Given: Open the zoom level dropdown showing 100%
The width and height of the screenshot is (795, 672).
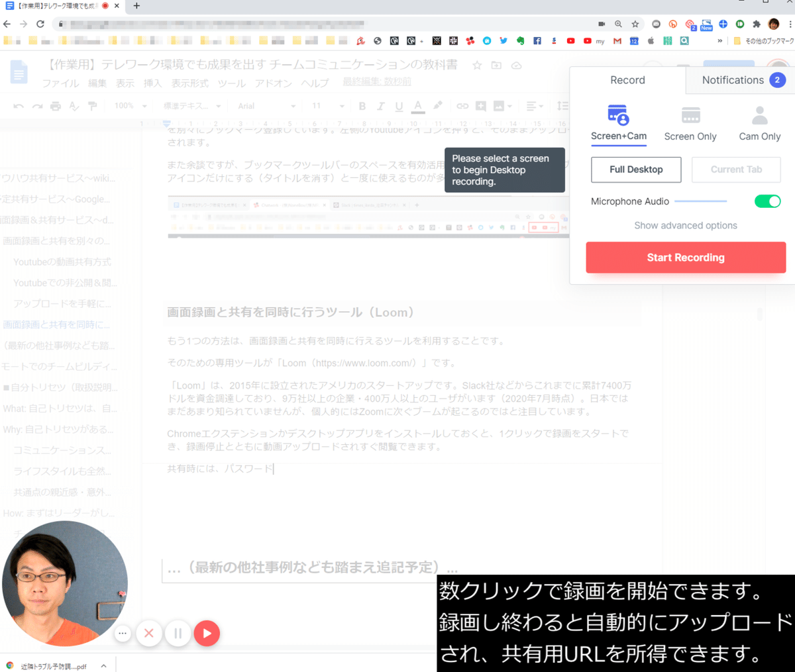Looking at the screenshot, I should (130, 106).
